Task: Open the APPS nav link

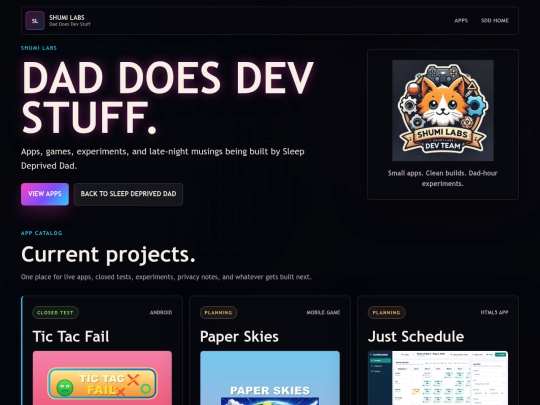Action: (x=461, y=21)
